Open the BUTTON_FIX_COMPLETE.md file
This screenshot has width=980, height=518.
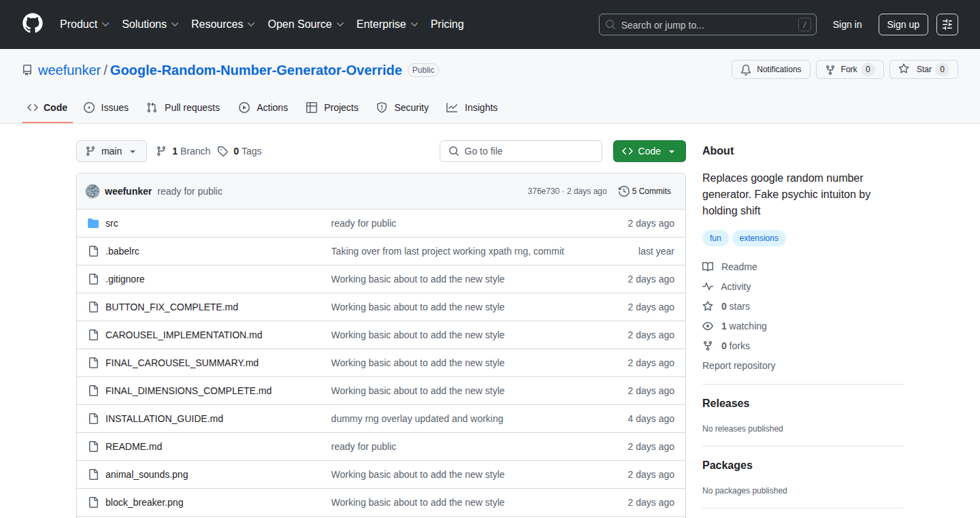click(171, 307)
